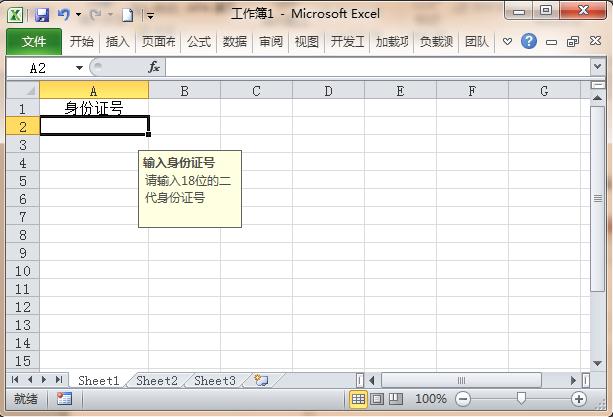Image resolution: width=613 pixels, height=417 pixels.
Task: Click horizontal scrollbar right arrow
Action: tap(573, 380)
